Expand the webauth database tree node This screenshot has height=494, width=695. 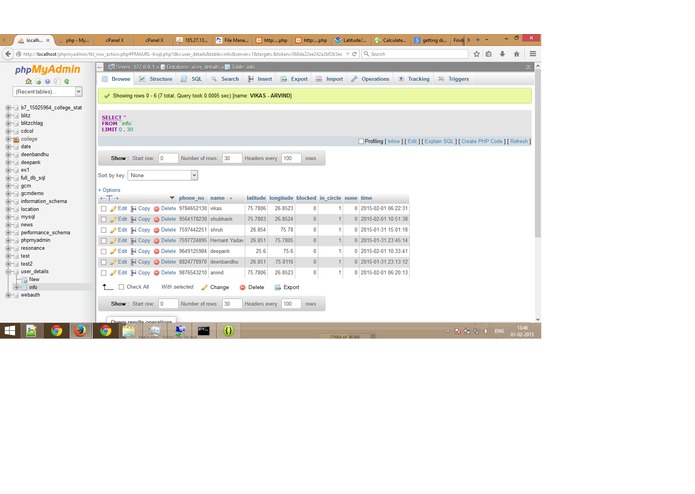pos(8,295)
